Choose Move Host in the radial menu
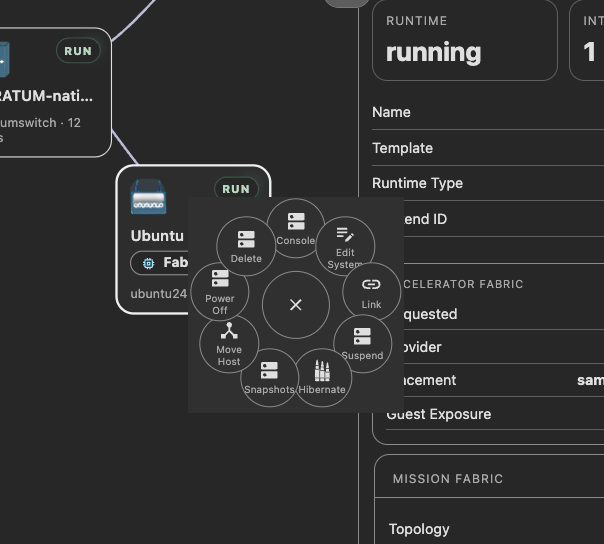The image size is (604, 544). pyautogui.click(x=229, y=344)
